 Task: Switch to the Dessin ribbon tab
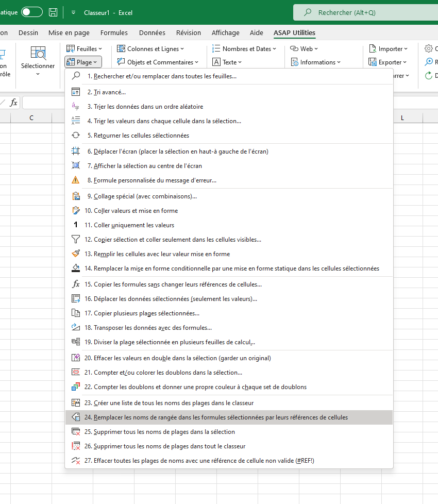(x=28, y=32)
